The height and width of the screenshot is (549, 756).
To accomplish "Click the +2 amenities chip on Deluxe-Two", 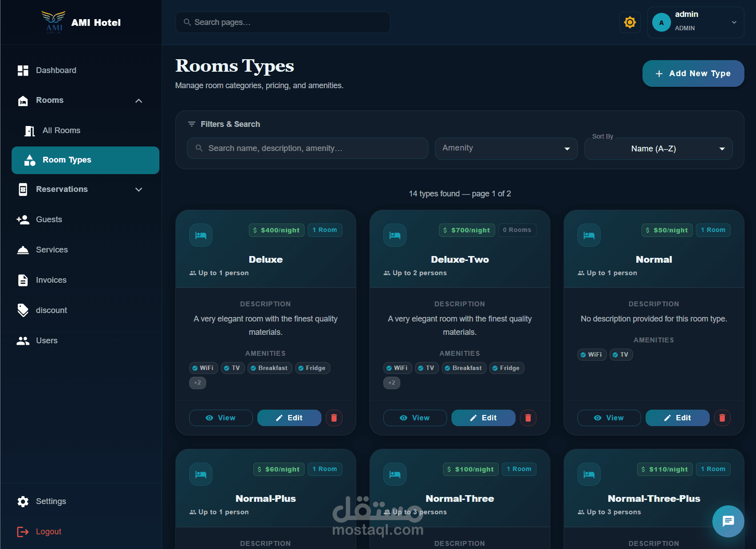I will [x=392, y=383].
